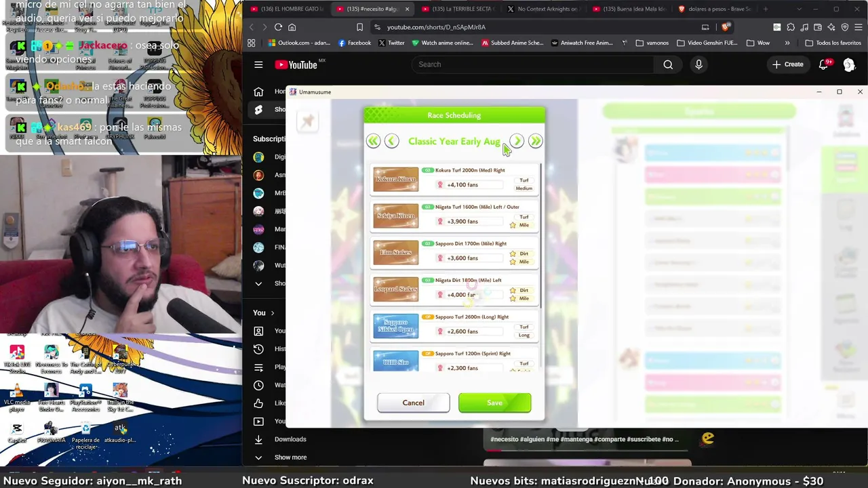This screenshot has width=868, height=488.
Task: Advance to next month with single-right arrow
Action: point(517,141)
